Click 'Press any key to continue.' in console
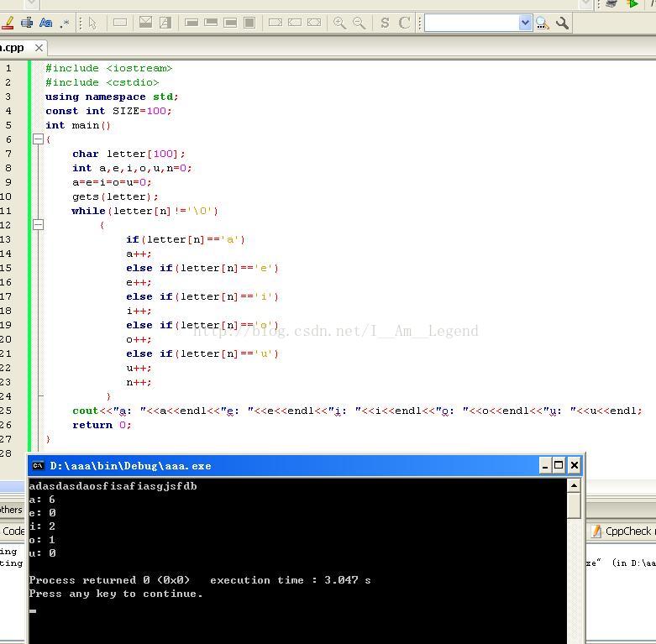This screenshot has width=656, height=644. [116, 594]
